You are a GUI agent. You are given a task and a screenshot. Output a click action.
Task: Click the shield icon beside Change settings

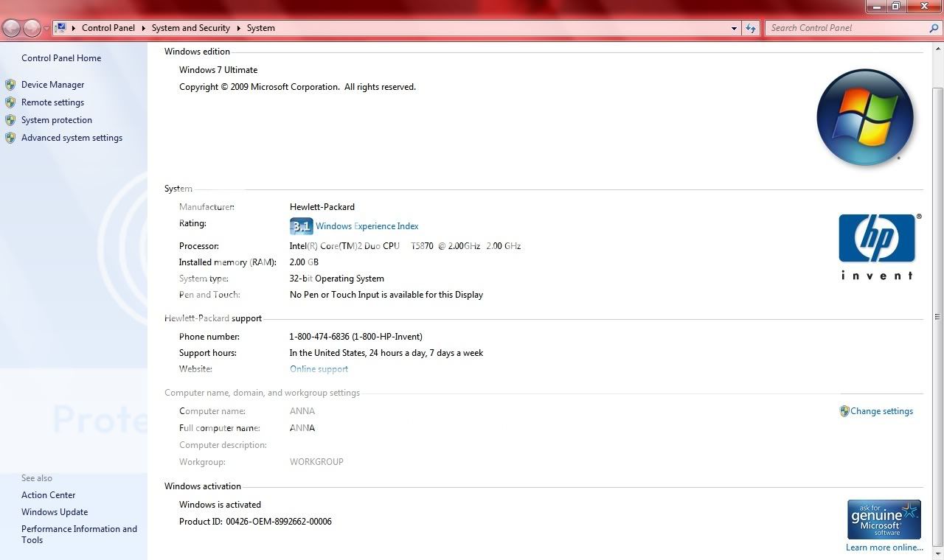tap(844, 411)
